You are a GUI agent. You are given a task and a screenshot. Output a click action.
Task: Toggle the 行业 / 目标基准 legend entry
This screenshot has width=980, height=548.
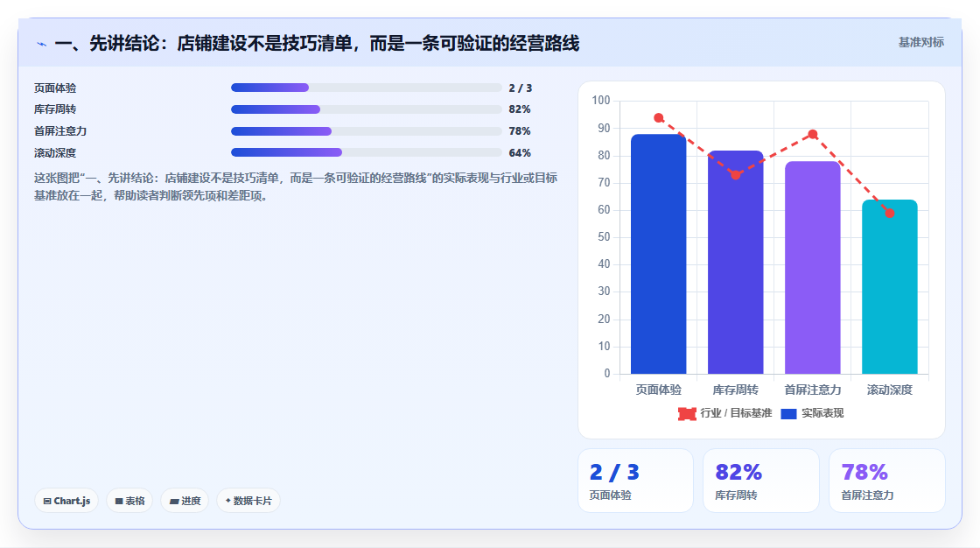click(725, 413)
